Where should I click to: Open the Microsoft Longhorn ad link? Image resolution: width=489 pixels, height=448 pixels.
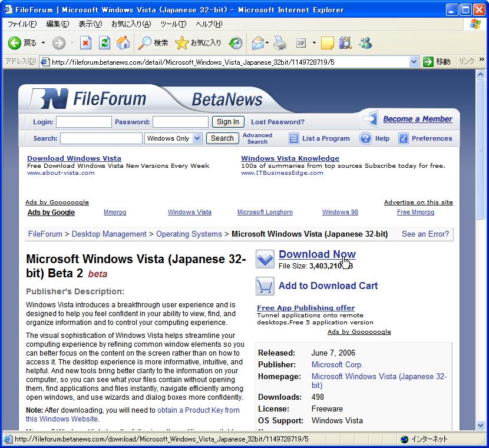[x=265, y=212]
